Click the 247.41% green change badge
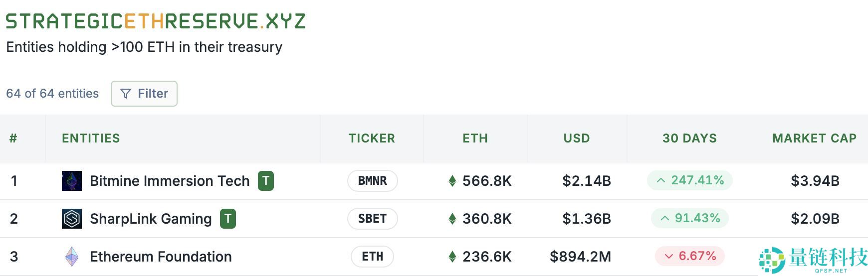The height and width of the screenshot is (276, 868). 690,180
